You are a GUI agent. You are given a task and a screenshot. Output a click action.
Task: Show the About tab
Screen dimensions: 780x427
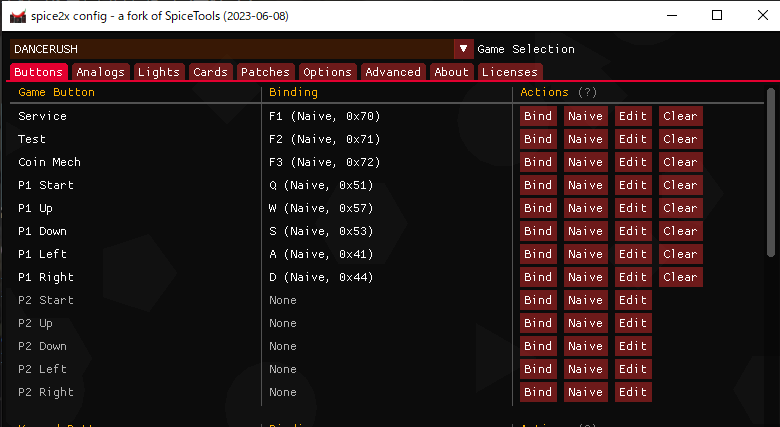pos(451,72)
